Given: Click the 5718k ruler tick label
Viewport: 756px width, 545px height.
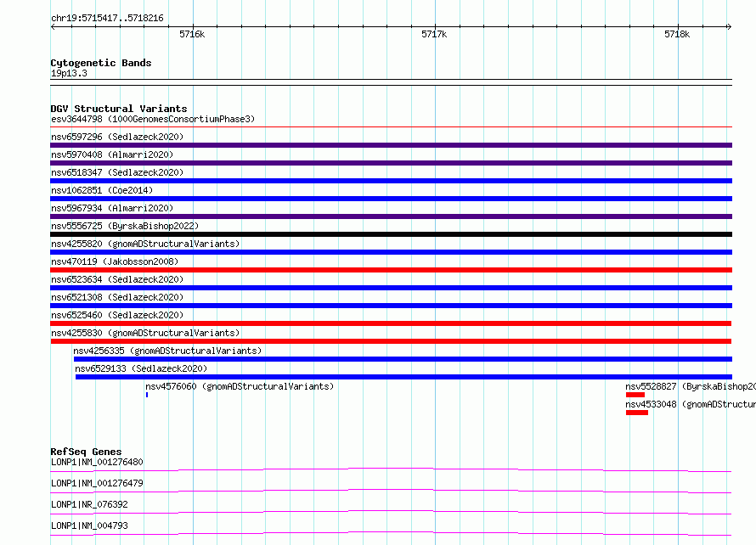Looking at the screenshot, I should (677, 34).
